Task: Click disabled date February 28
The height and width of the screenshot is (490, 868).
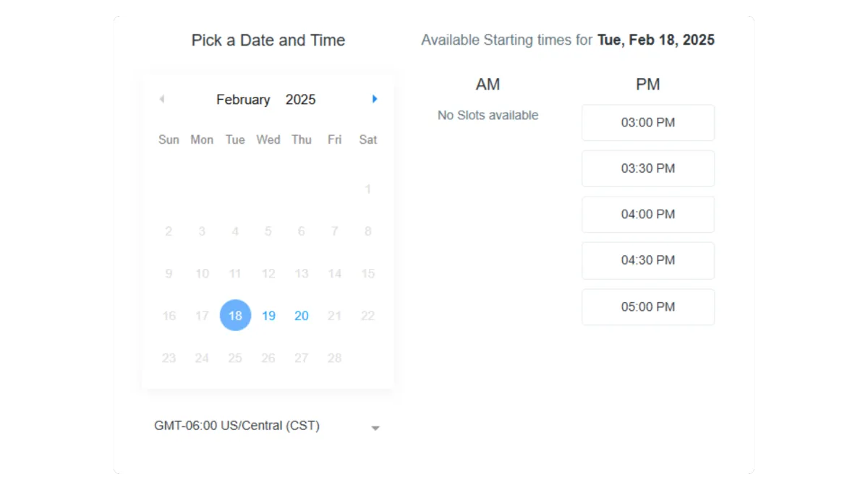Action: point(334,358)
